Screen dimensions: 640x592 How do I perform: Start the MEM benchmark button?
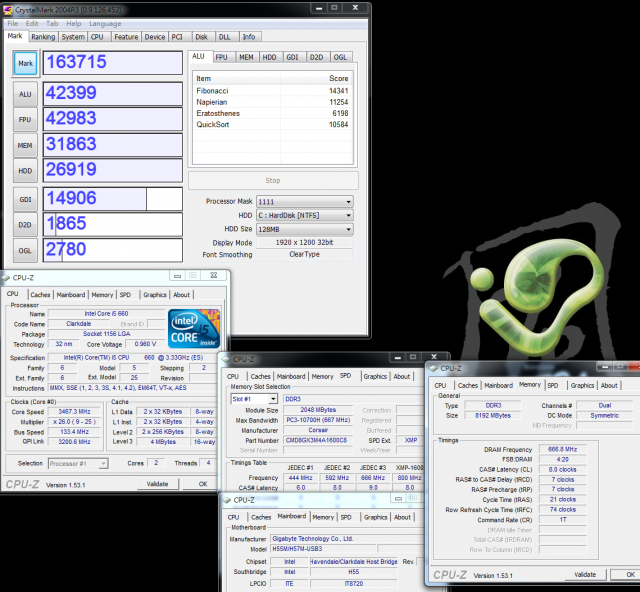[25, 145]
